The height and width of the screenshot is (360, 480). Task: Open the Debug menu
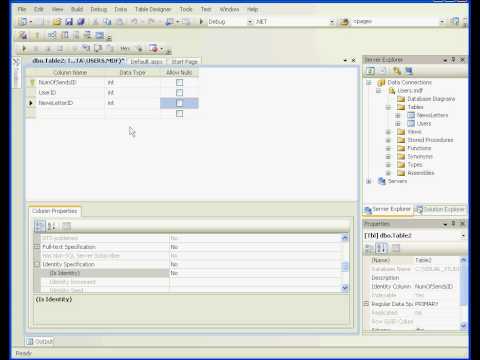click(99, 9)
